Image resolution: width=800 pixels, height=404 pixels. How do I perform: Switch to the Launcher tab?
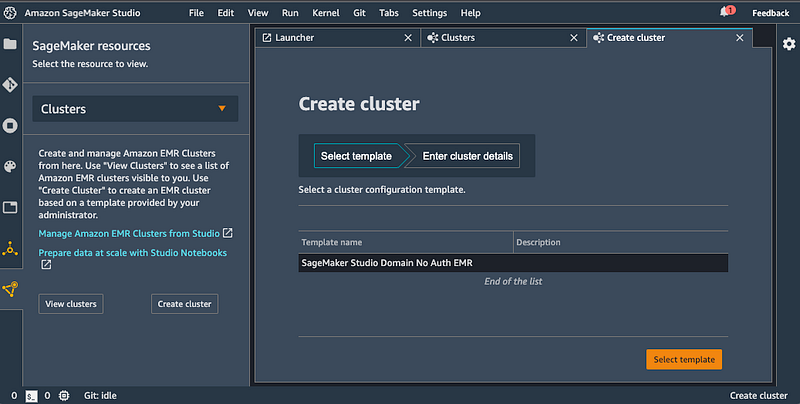click(x=294, y=38)
